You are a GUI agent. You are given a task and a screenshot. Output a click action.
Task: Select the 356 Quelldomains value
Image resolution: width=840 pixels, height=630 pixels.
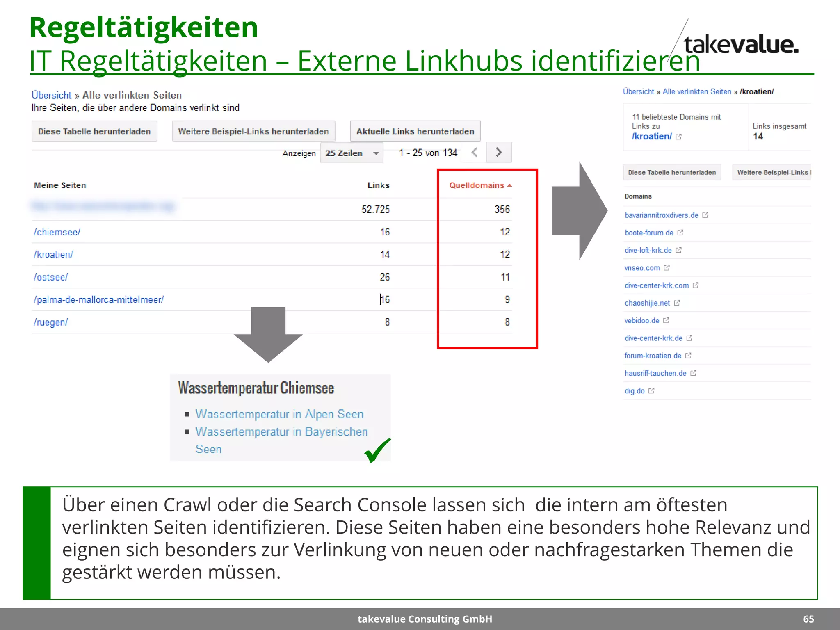pos(502,210)
